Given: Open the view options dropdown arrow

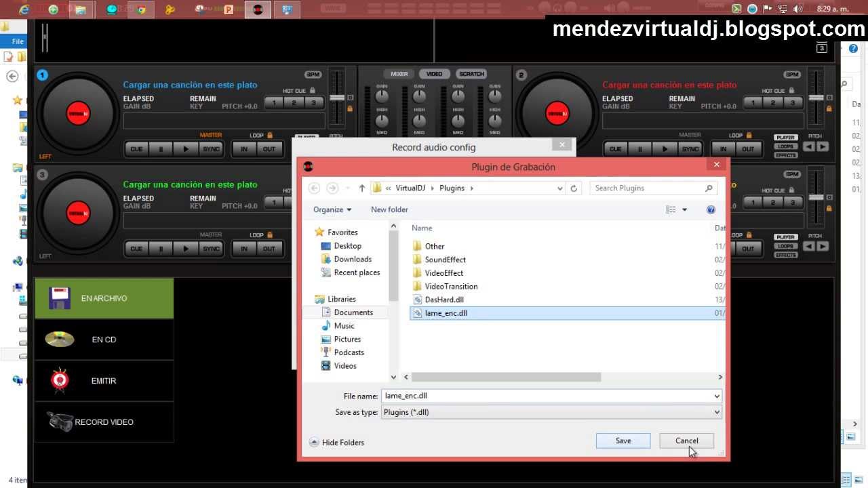Looking at the screenshot, I should point(684,210).
